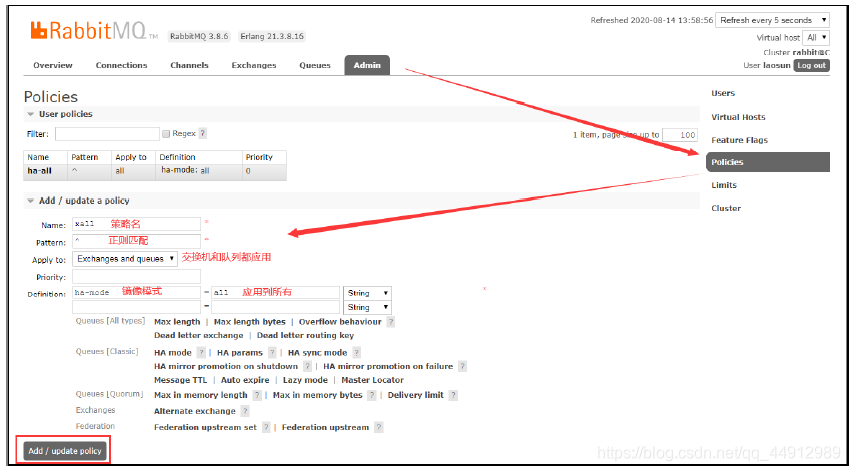Viewport: 850px width, 471px height.
Task: Click the Add / update policy button
Action: click(x=65, y=450)
